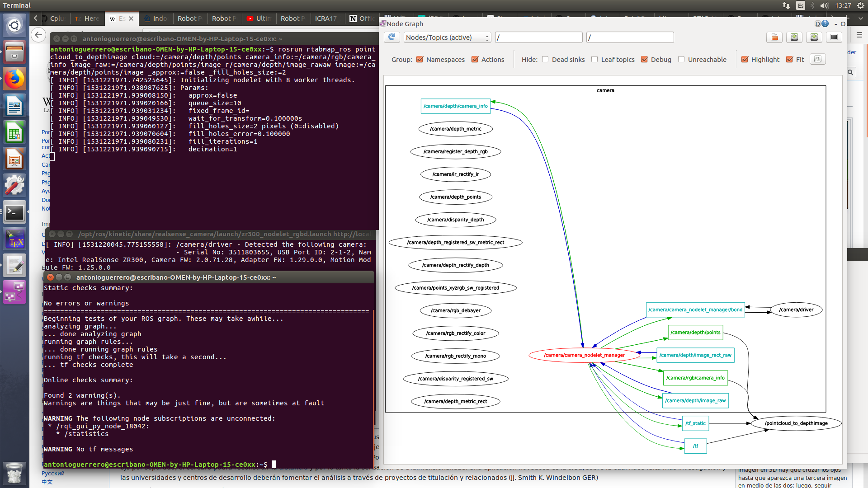
Task: Switch to the ICRA17 browser tab
Action: pyautogui.click(x=326, y=19)
